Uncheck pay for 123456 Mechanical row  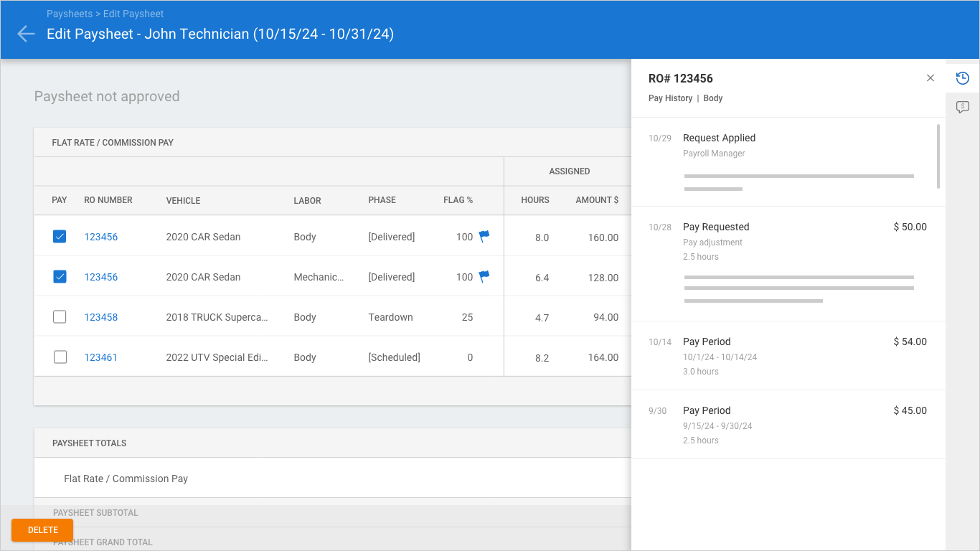[x=60, y=277]
